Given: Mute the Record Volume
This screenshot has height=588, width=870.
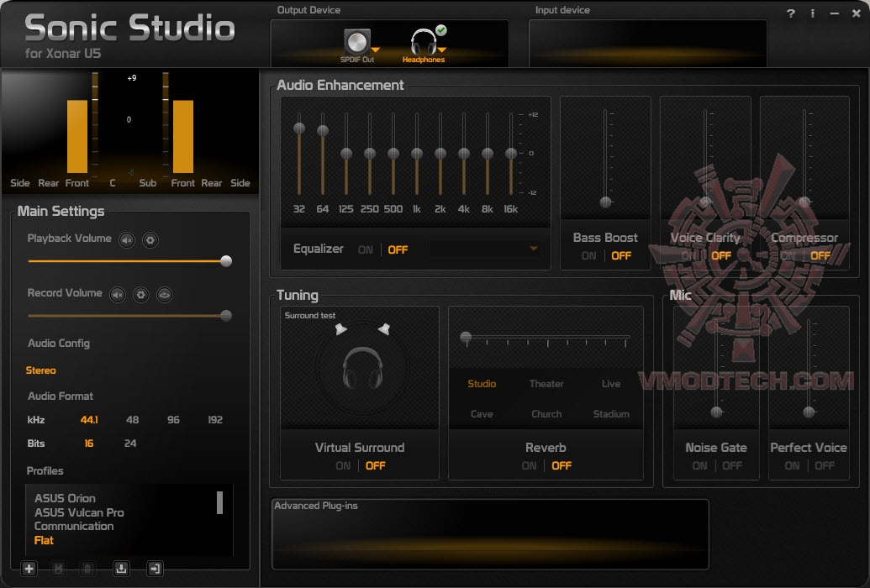Looking at the screenshot, I should 118,295.
